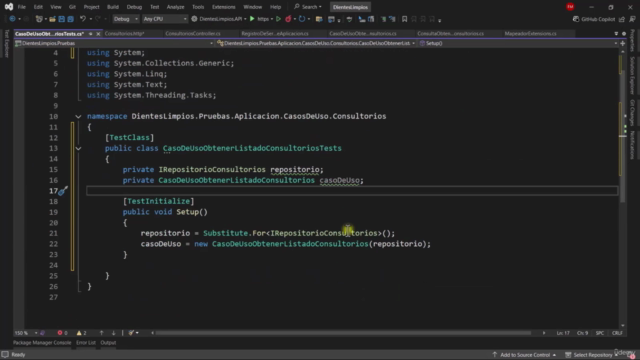Image resolution: width=640 pixels, height=360 pixels.
Task: Open the https launch profile dropdown
Action: click(x=272, y=19)
